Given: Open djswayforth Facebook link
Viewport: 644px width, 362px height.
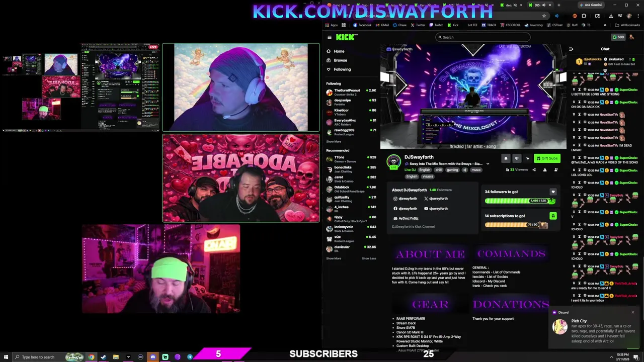Looking at the screenshot, I should 406,209.
